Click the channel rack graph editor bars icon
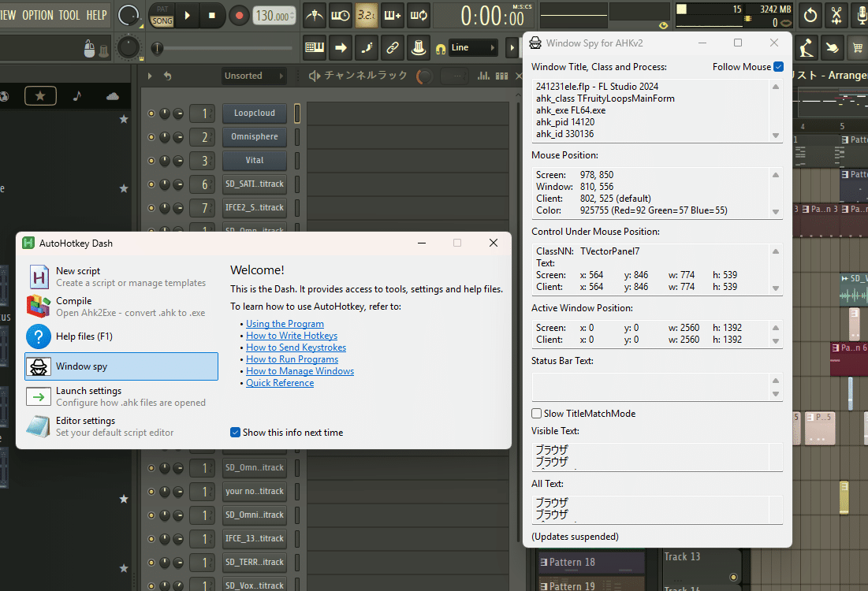This screenshot has width=868, height=591. 484,76
